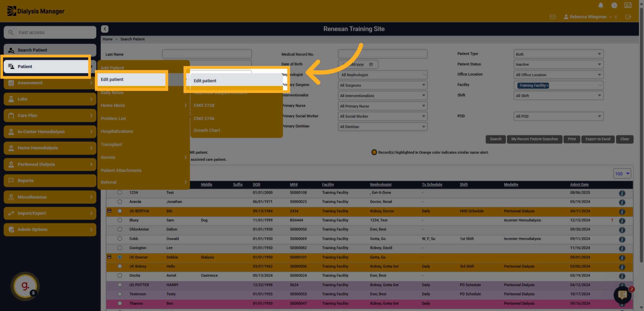Click the Home breadcrumb link
The width and height of the screenshot is (644, 311).
[x=107, y=39]
